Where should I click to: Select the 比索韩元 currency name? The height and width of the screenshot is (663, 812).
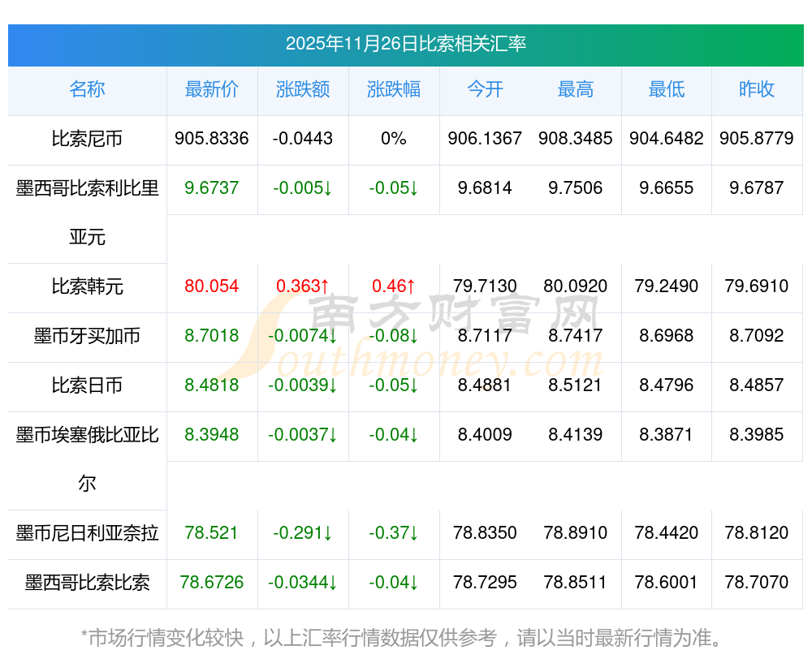87,286
